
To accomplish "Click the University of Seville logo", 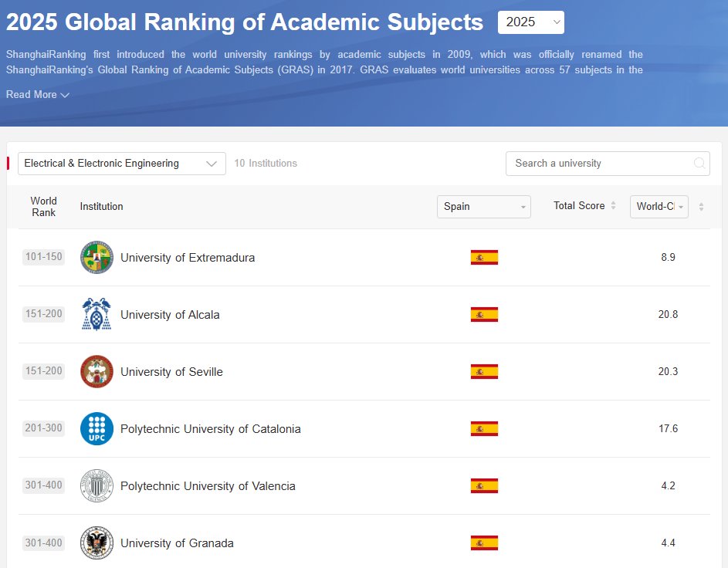I will click(97, 371).
